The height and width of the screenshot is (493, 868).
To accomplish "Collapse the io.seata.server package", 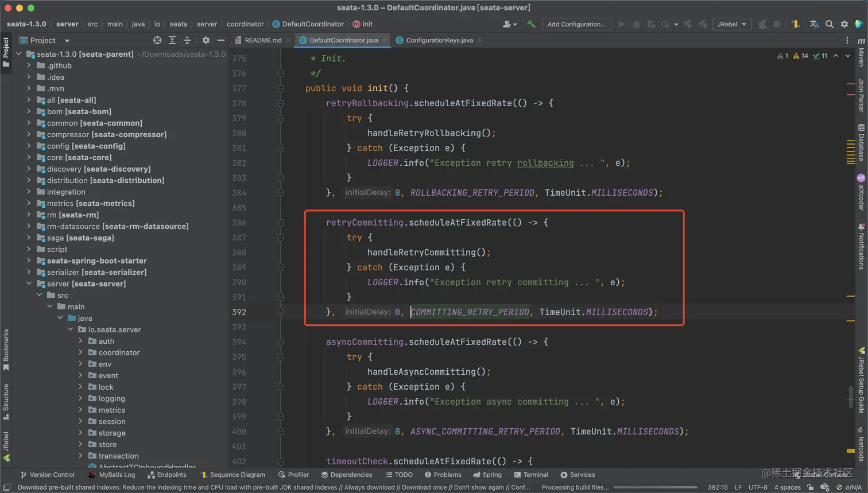I will tap(70, 329).
